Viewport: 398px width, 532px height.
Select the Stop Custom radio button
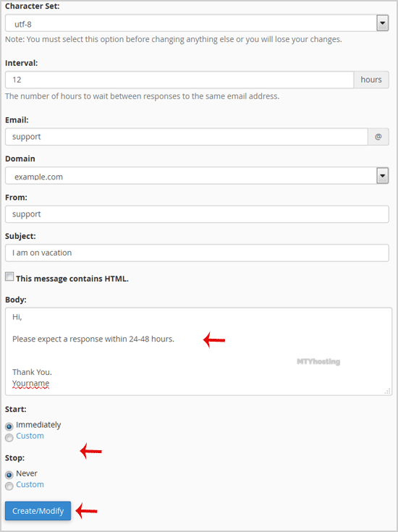click(9, 486)
